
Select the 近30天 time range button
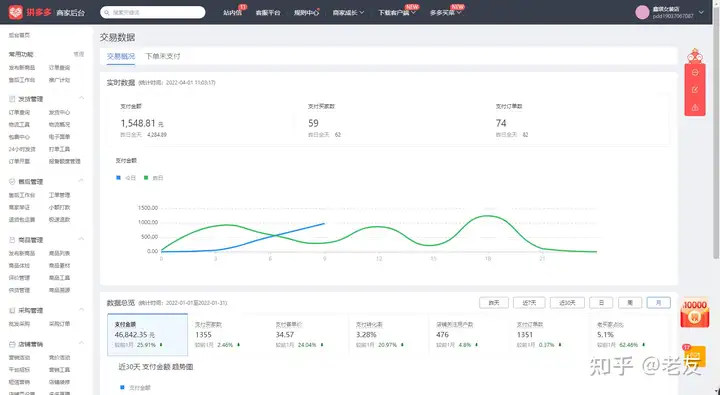pos(567,303)
